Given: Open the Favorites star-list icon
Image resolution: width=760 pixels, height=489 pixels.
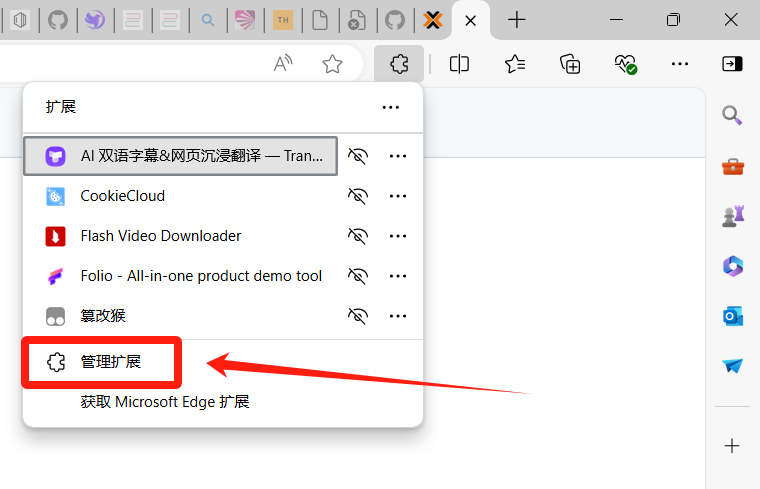Looking at the screenshot, I should point(515,64).
